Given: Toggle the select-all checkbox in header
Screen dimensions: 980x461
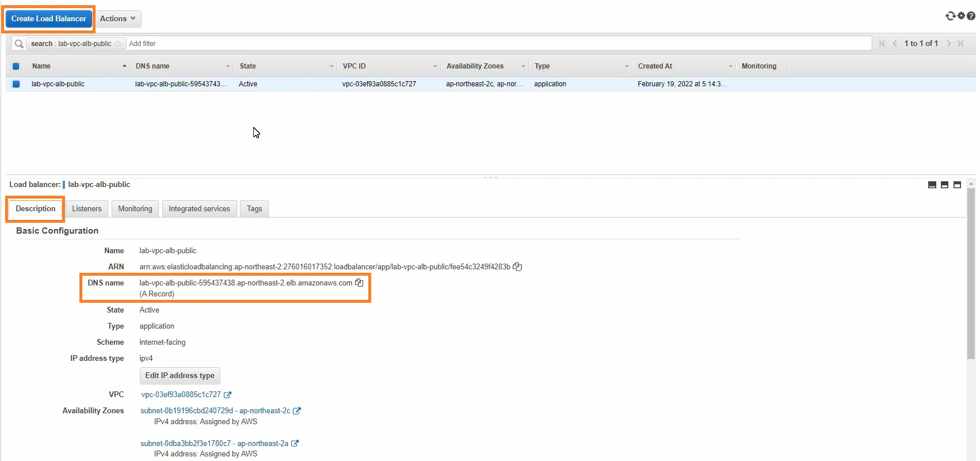Looking at the screenshot, I should [x=16, y=66].
